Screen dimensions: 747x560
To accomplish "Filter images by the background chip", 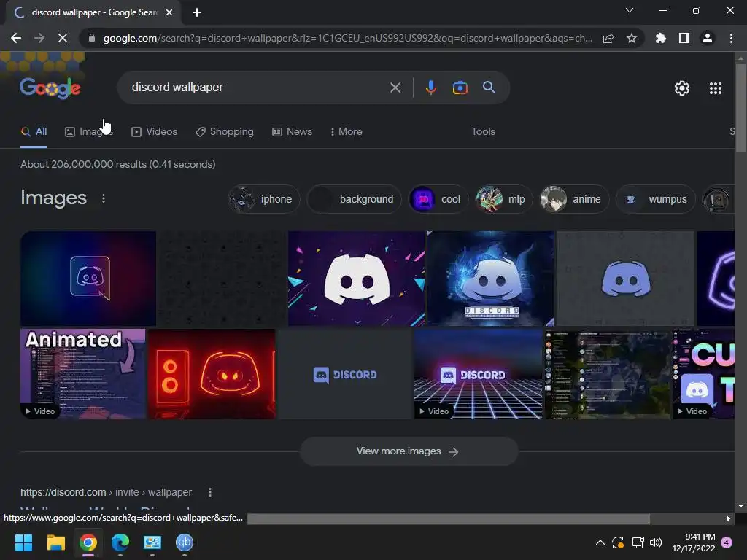I will (x=355, y=199).
